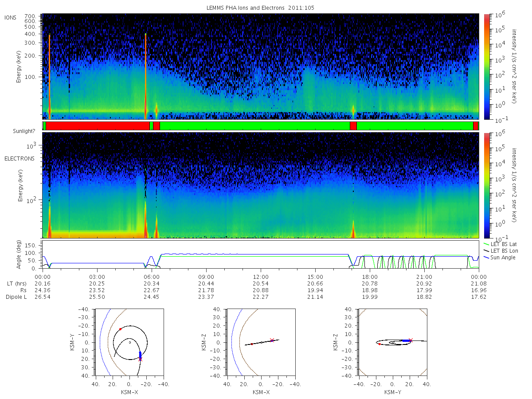Click the red X marker in KSM-Y/KSM-Z plot
Screen dimensions: 532x399
coord(410,340)
